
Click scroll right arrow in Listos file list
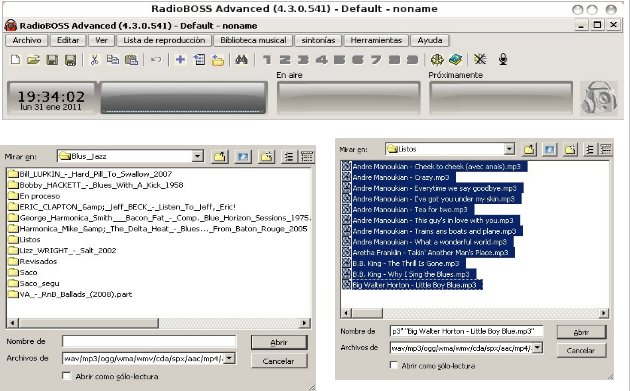click(603, 313)
